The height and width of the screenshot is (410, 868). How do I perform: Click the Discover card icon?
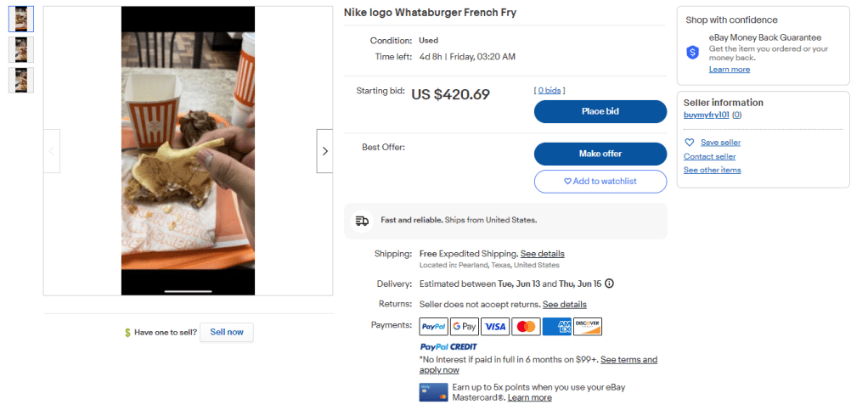(587, 327)
